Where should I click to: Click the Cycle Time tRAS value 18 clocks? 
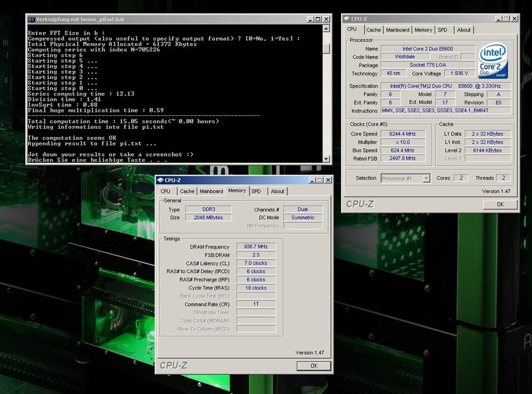[256, 288]
